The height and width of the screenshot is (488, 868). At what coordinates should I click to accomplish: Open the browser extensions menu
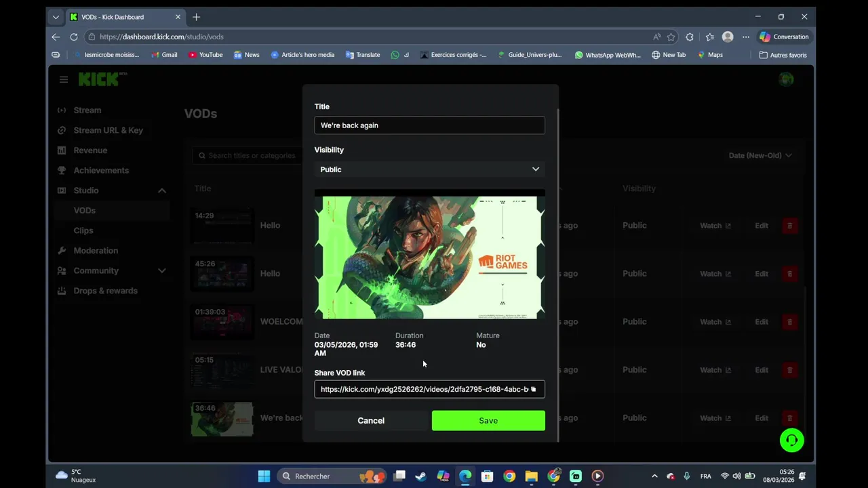coord(690,37)
